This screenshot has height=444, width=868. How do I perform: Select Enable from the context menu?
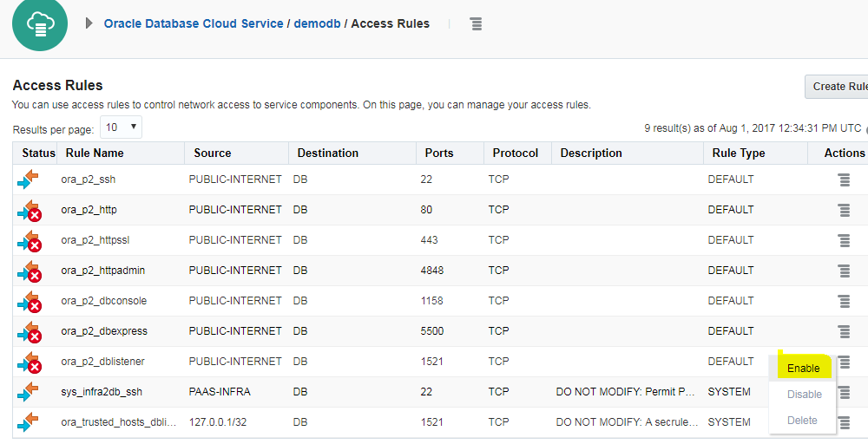pos(803,369)
